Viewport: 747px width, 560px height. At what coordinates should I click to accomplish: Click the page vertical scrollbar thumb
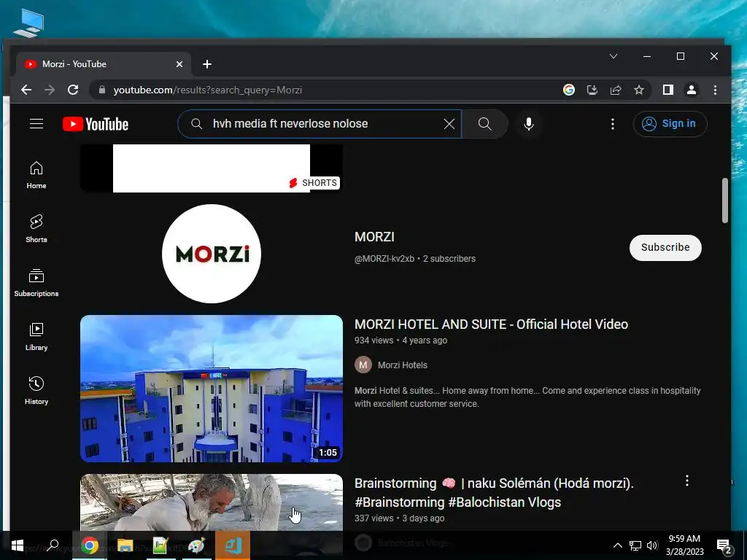724,201
